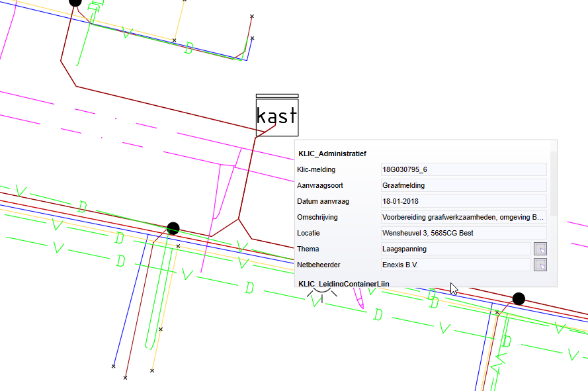Image resolution: width=588 pixels, height=391 pixels.
Task: Select the Aanvraagsoort field showing Graafmelding
Action: click(463, 185)
